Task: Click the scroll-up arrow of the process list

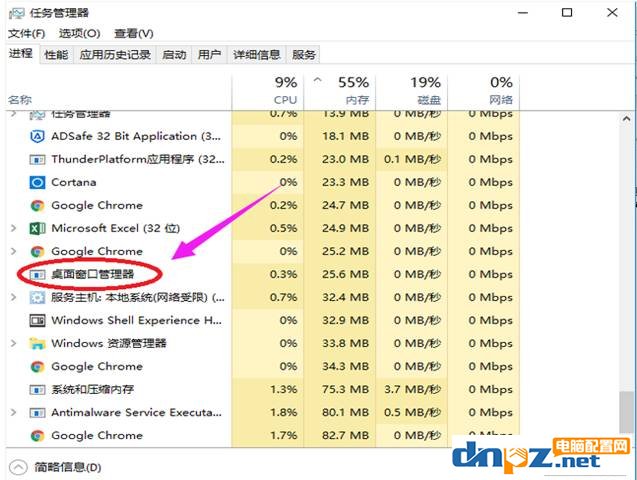Action: pyautogui.click(x=626, y=119)
